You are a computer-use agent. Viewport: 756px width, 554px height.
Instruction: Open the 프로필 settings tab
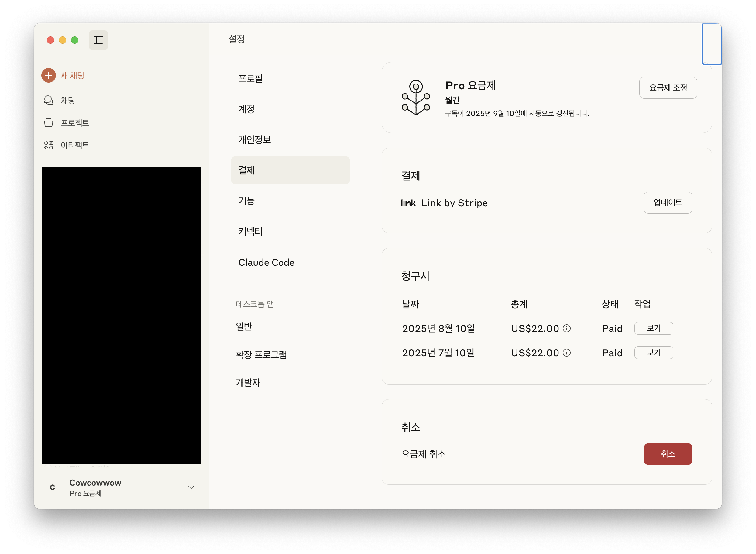[250, 78]
